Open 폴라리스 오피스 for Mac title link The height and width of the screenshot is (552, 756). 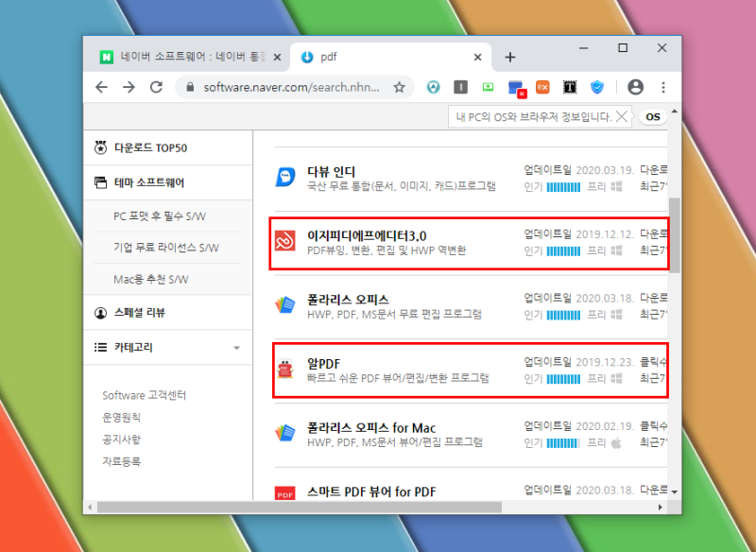click(371, 427)
